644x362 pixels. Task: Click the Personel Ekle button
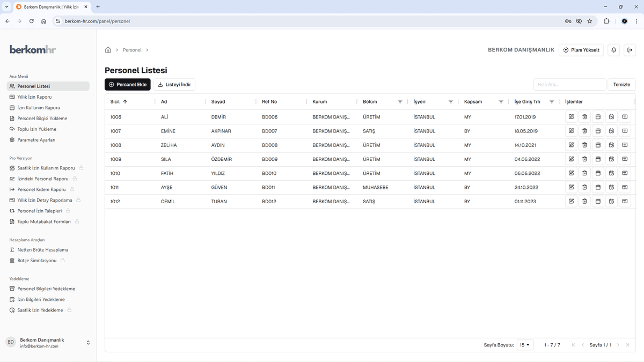click(127, 85)
